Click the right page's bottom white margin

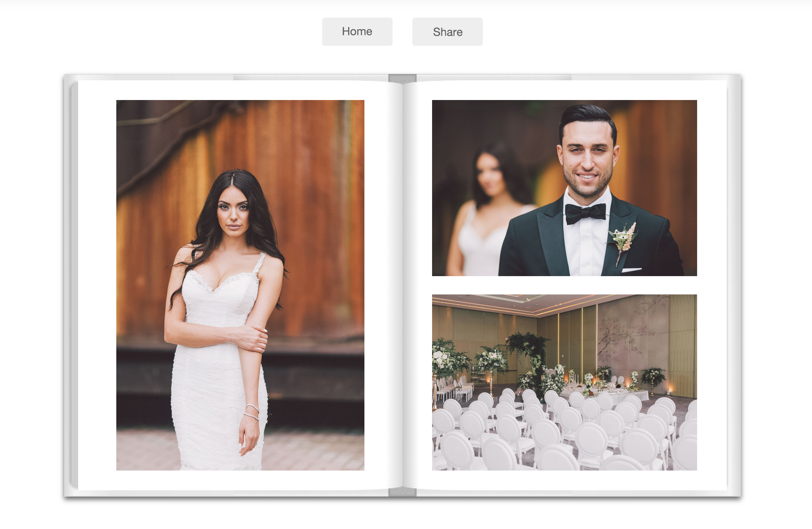pos(564,480)
